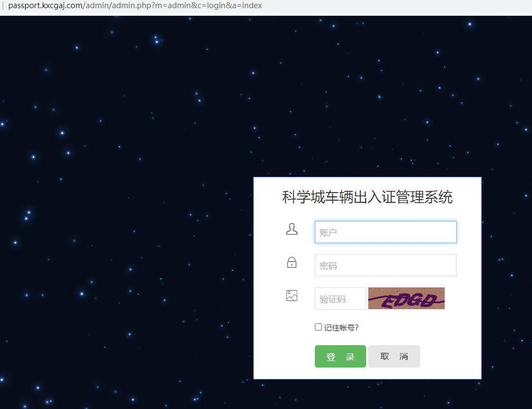532x409 pixels.
Task: Click the gray 取消 button
Action: 394,357
